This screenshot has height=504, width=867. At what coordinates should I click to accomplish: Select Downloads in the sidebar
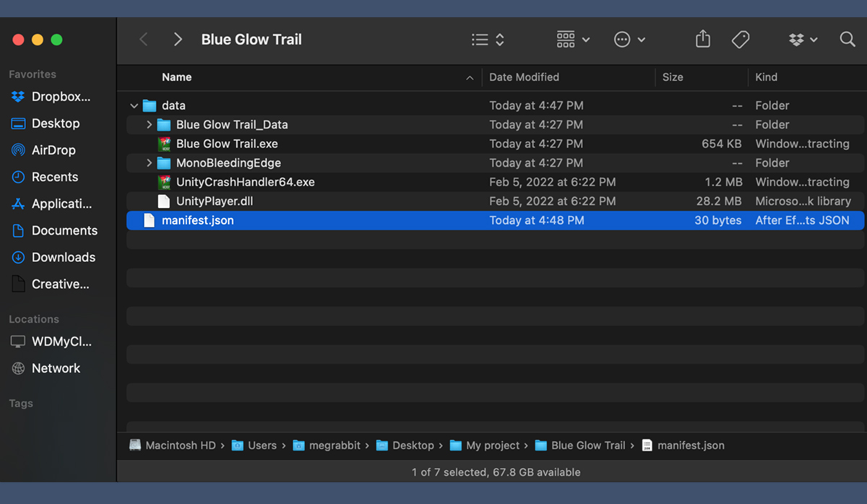(63, 257)
